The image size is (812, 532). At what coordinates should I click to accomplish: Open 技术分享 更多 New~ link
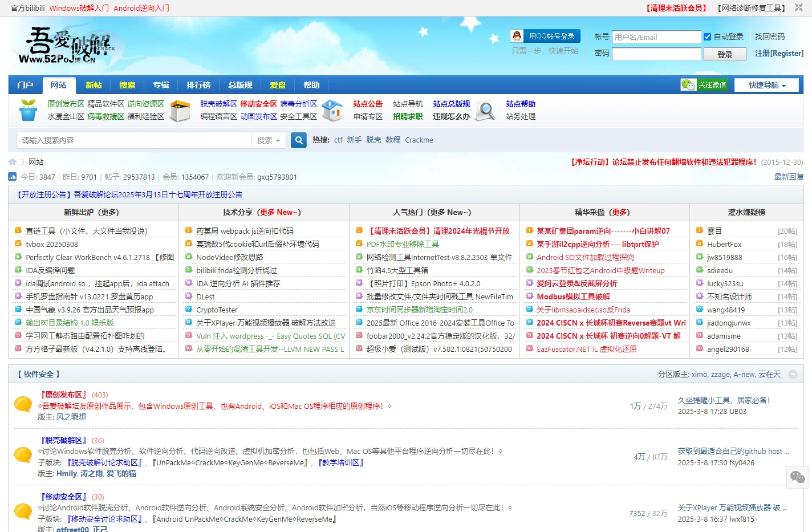click(279, 212)
